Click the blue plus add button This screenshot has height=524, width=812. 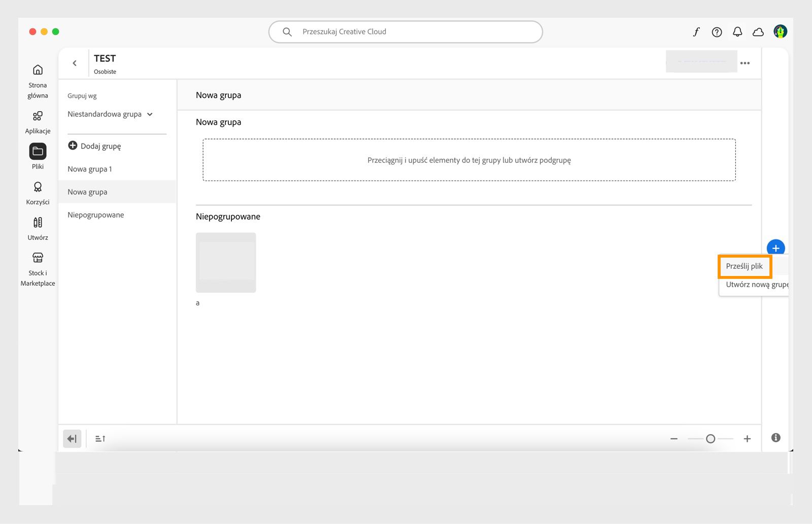(775, 248)
